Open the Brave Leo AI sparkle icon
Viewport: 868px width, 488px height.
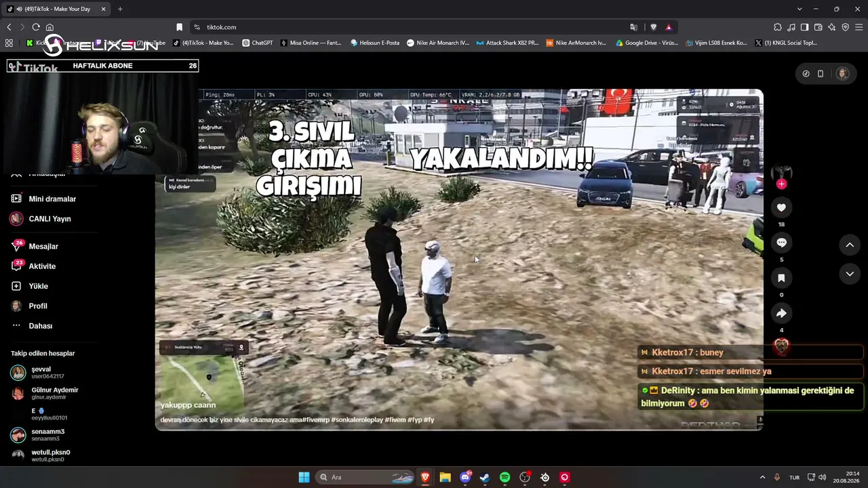[x=831, y=27]
